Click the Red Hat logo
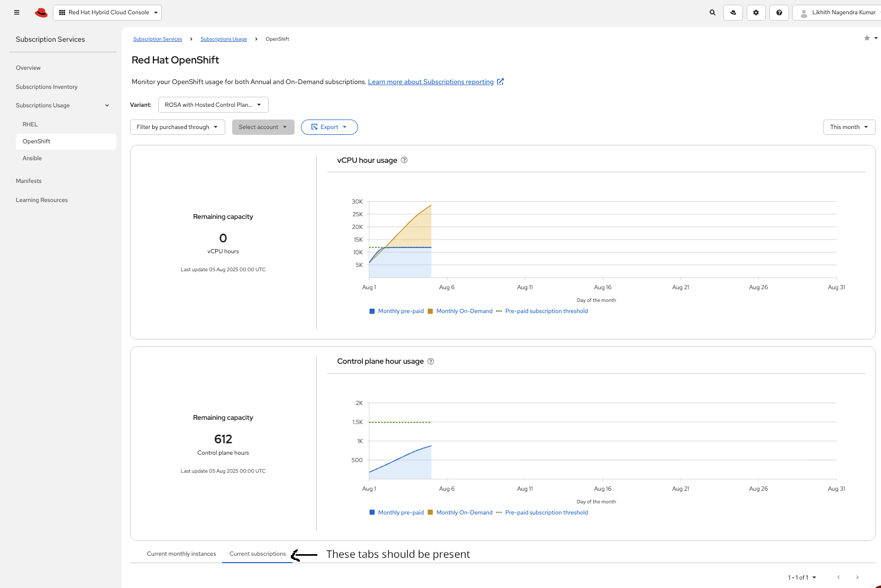Viewport: 881px width, 588px height. tap(41, 12)
